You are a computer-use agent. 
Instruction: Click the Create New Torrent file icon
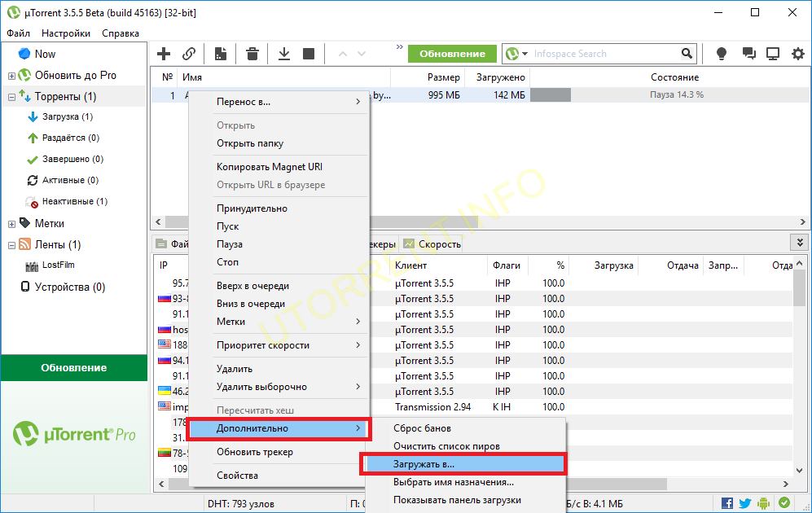(x=221, y=53)
